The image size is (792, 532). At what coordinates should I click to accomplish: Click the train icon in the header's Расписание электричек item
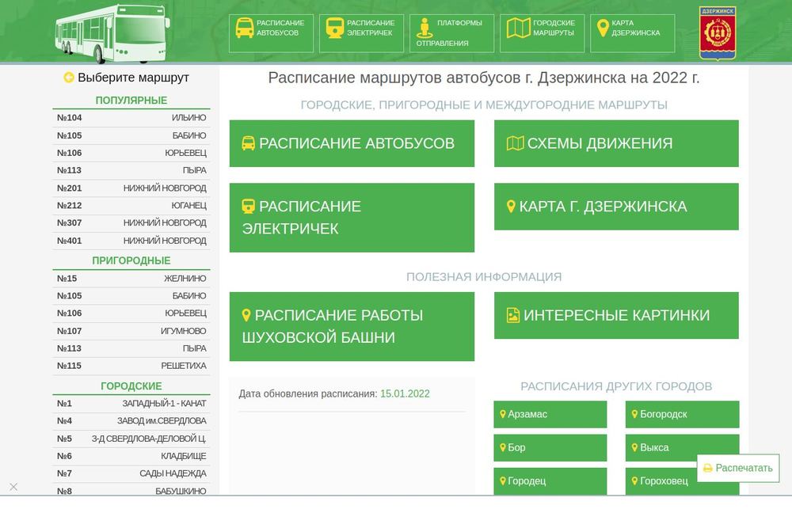click(x=335, y=28)
